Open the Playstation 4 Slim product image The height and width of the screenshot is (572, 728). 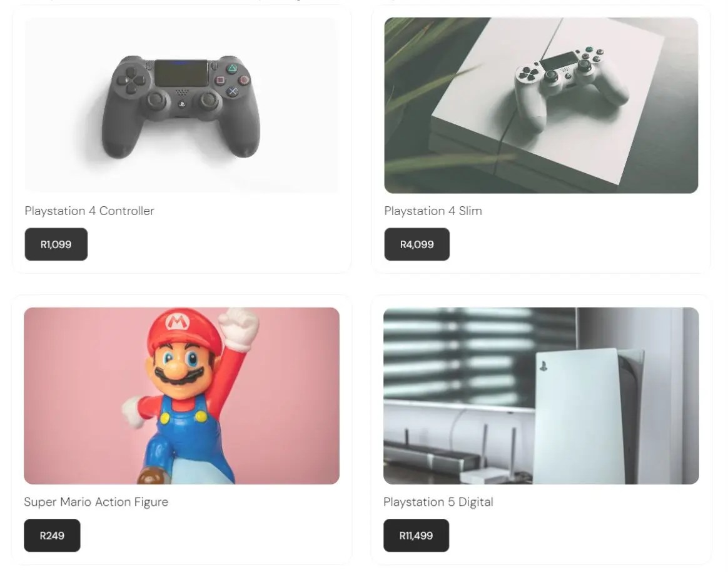click(x=541, y=105)
